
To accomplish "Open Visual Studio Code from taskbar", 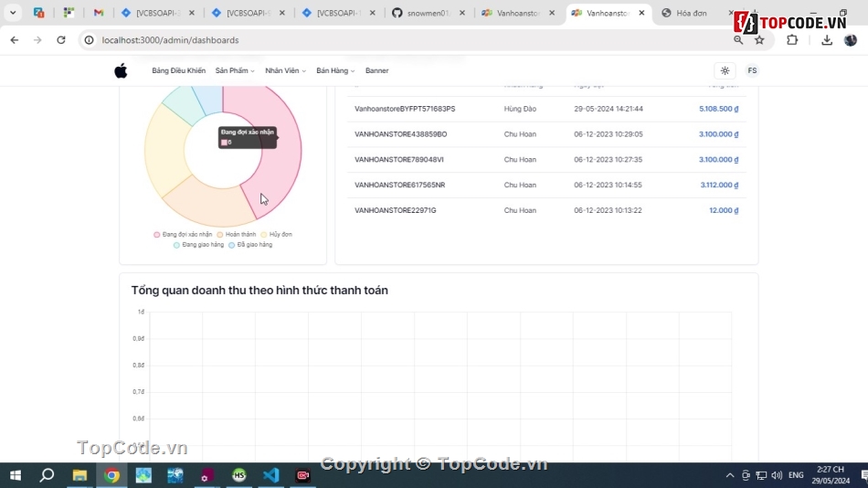I will click(x=271, y=475).
